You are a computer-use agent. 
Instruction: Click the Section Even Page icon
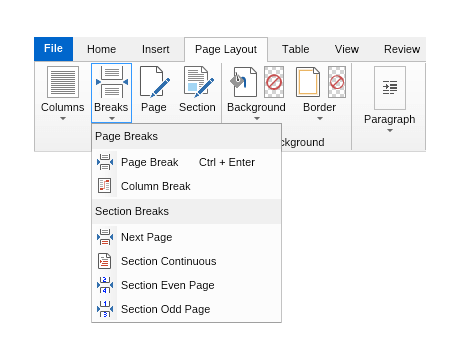coord(105,285)
